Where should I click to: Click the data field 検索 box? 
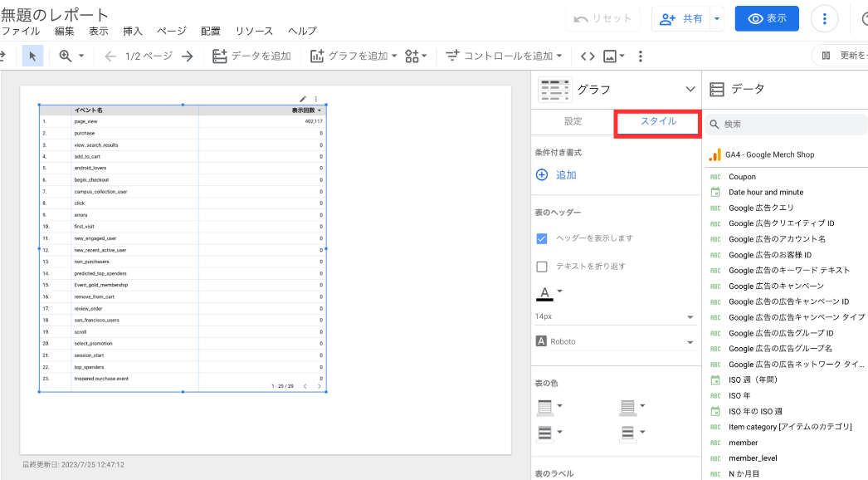click(x=787, y=125)
